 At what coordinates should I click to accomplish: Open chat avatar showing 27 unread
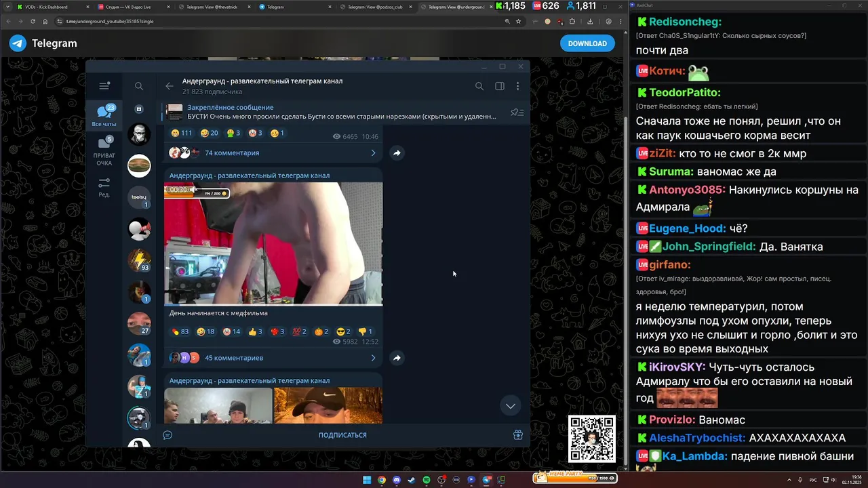[139, 323]
